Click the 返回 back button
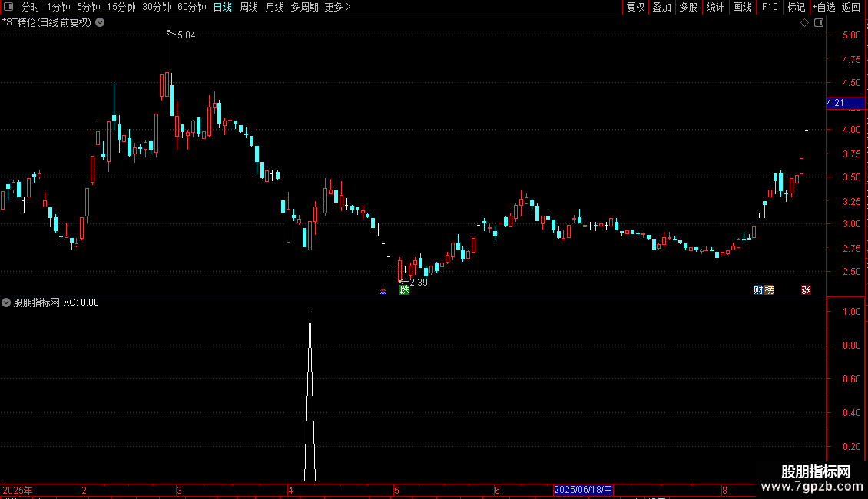 coord(851,7)
